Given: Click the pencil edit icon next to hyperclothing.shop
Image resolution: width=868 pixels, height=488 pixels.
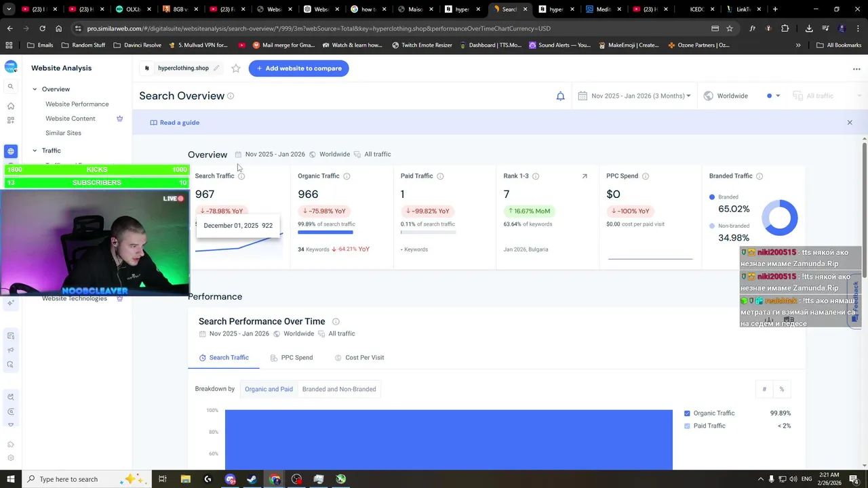Looking at the screenshot, I should 216,68.
